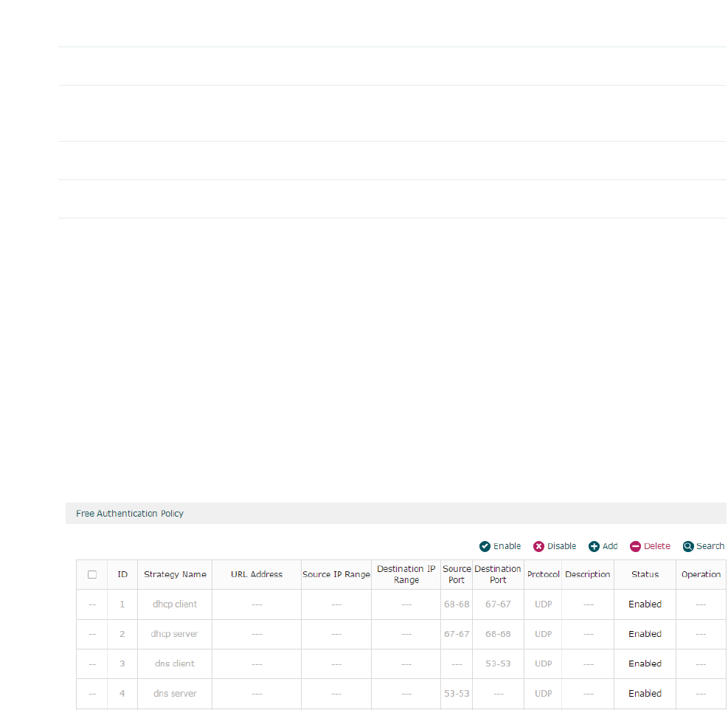Click UDP protocol in dns server row
Screen dimensions: 728x710
pyautogui.click(x=543, y=693)
